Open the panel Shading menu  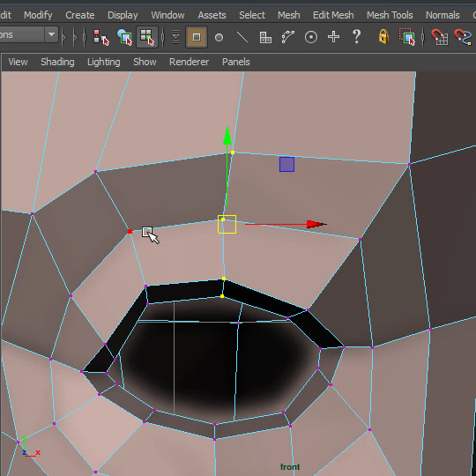point(57,62)
